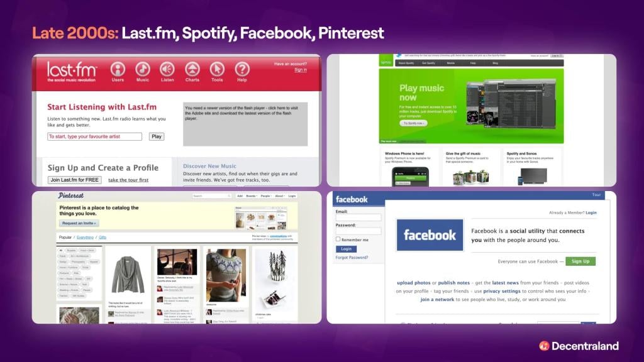The image size is (644, 362).
Task: Click the Facebook logo tile
Action: click(430, 235)
